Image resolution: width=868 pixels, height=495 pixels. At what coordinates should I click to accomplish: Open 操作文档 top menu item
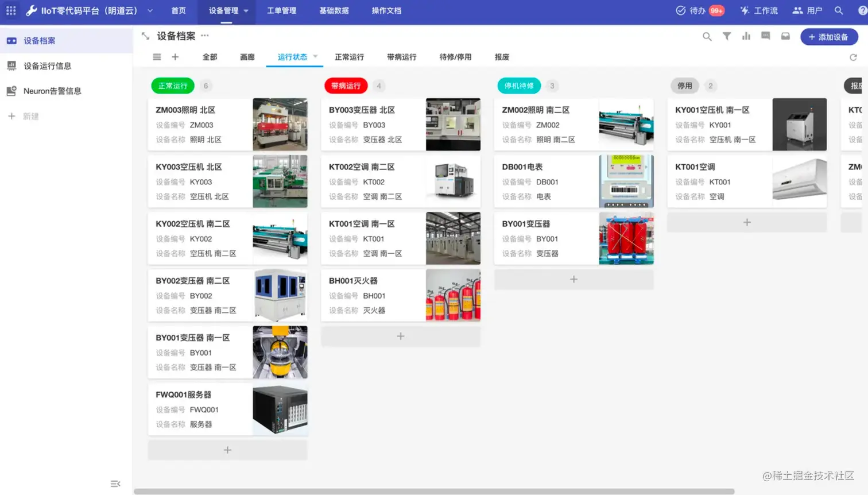(x=386, y=10)
